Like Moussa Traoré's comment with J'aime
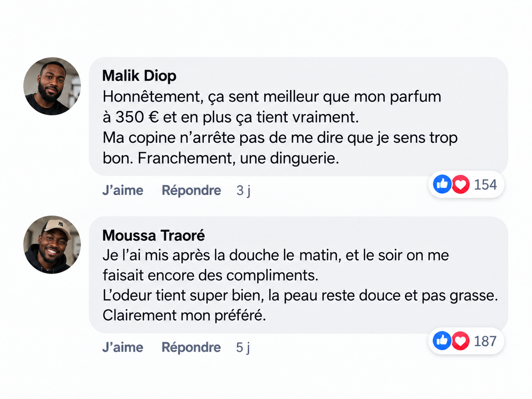The image size is (532, 399). point(123,347)
